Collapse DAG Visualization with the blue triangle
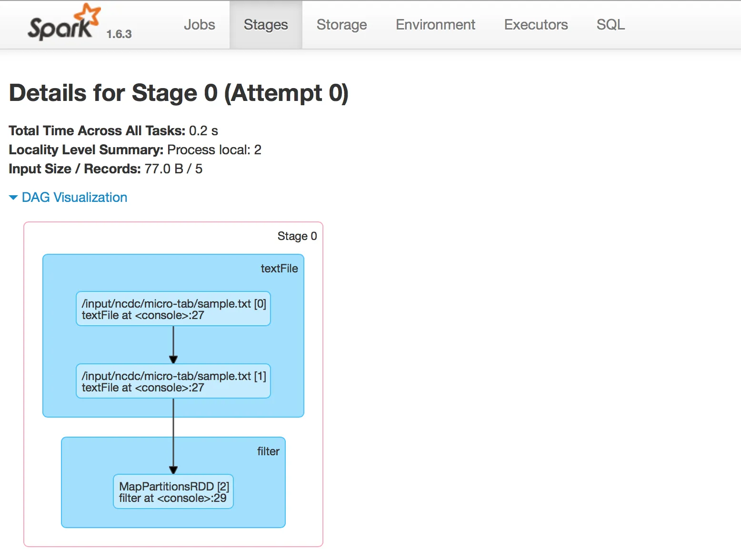The width and height of the screenshot is (741, 560). pyautogui.click(x=13, y=198)
